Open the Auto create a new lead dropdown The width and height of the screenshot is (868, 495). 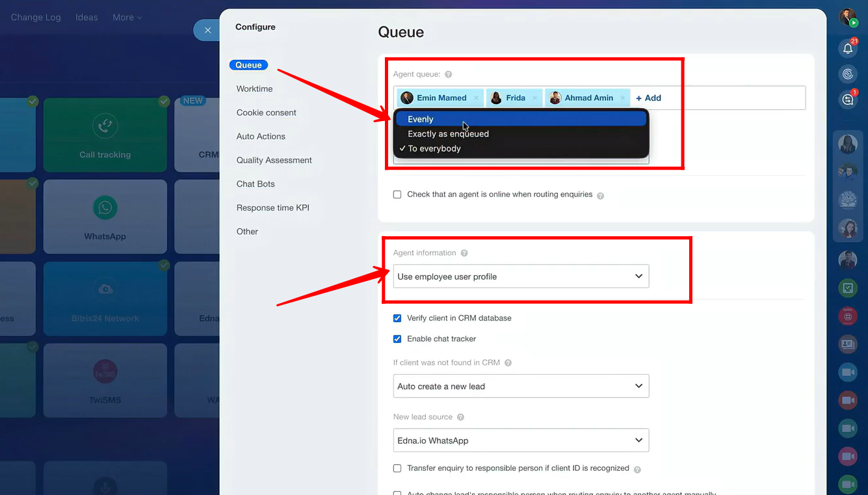[x=521, y=386]
